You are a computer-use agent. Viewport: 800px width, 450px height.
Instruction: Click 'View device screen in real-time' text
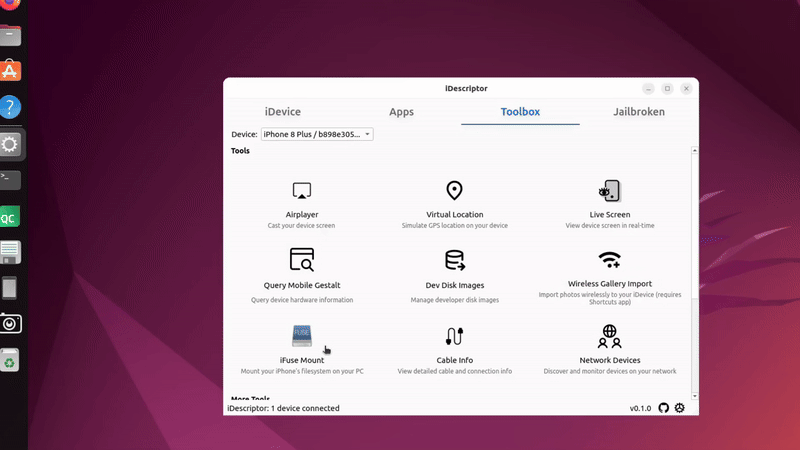coord(610,226)
